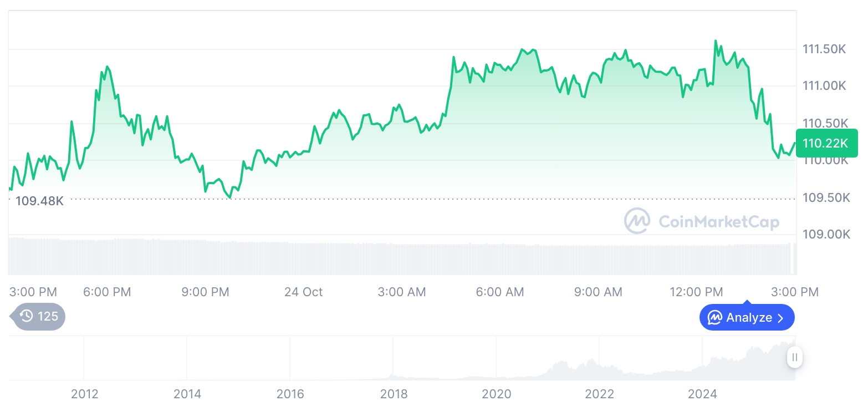Click the 2024 year label on navigator

pos(702,394)
